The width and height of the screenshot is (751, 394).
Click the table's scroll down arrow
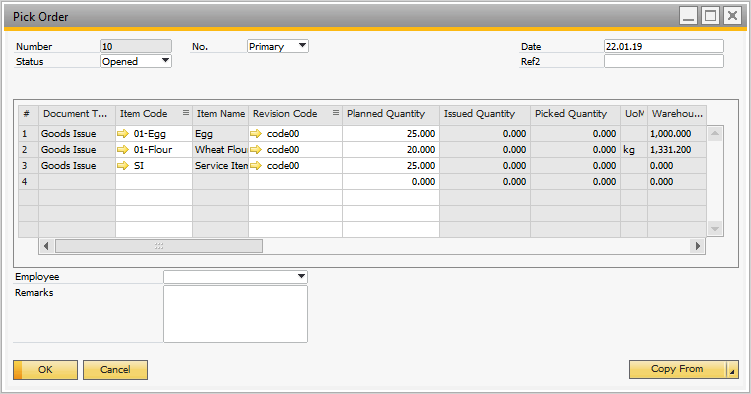[x=715, y=229]
